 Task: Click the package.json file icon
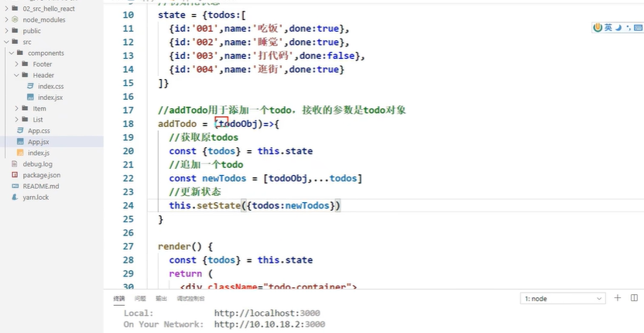pos(15,175)
